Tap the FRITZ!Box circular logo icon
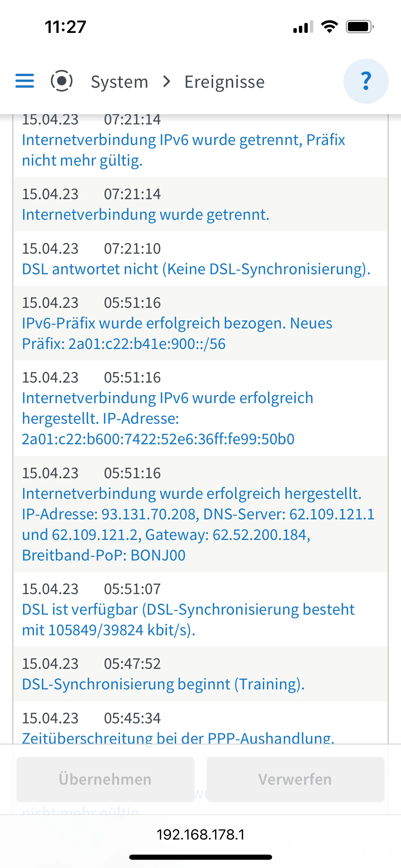The width and height of the screenshot is (401, 868). point(62,81)
